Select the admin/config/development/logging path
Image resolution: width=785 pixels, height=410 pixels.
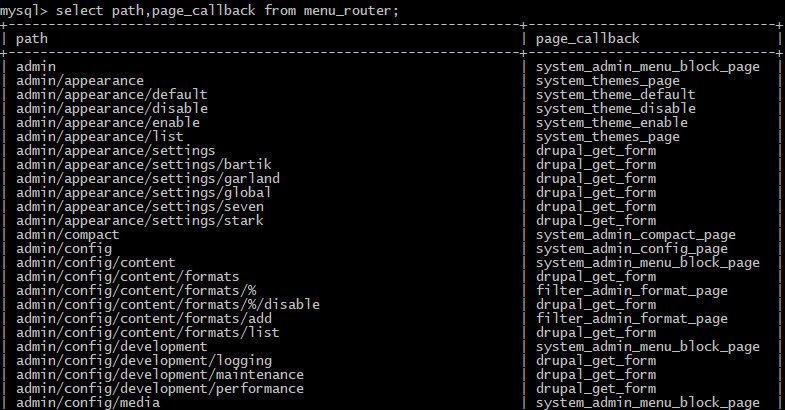point(144,360)
